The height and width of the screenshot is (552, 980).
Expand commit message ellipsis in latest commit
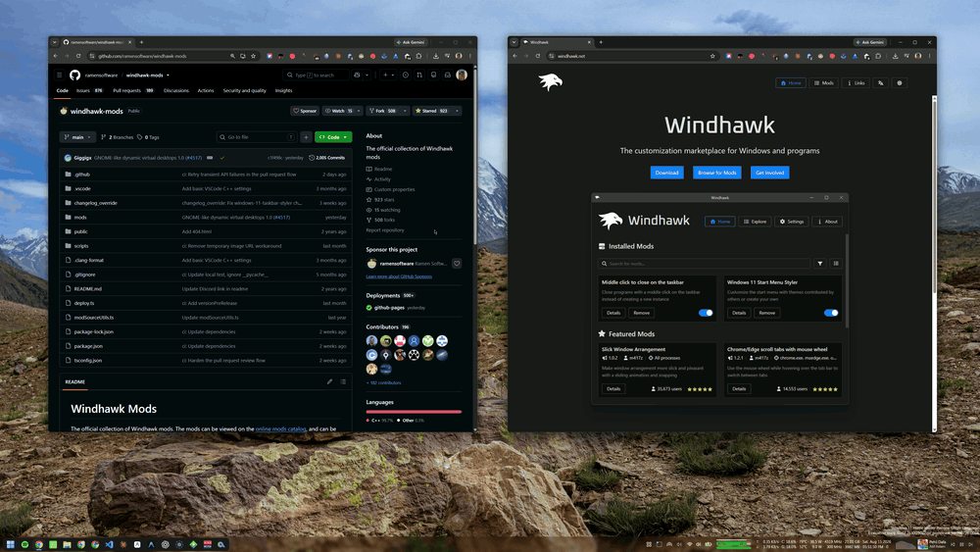(x=210, y=158)
